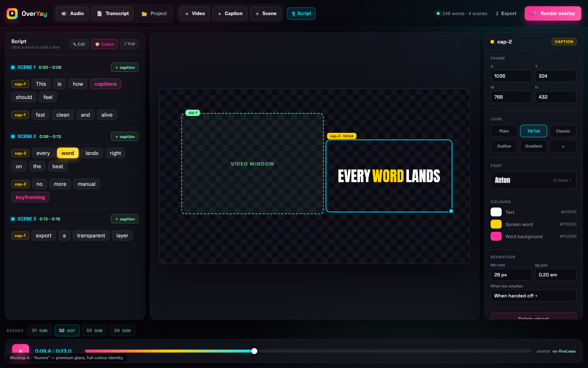This screenshot has width=588, height=368.
Task: Select the cap-1 tag before 'export'
Action: pyautogui.click(x=20, y=236)
